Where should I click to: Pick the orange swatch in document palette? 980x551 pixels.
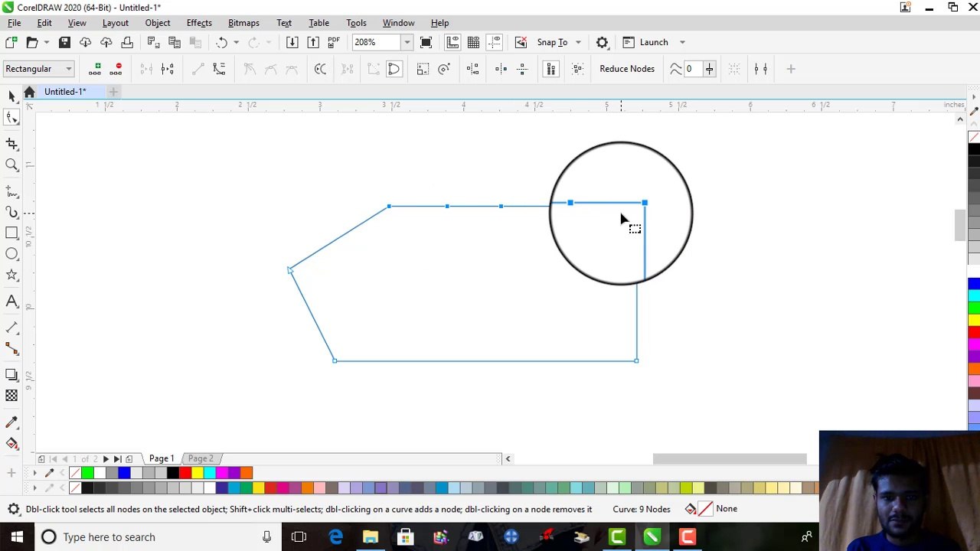point(247,473)
